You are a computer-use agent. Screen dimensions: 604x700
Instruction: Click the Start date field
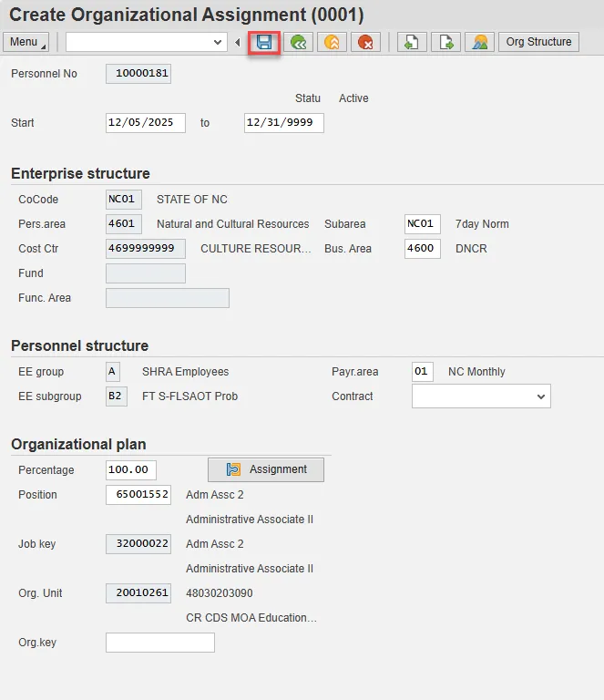click(146, 123)
